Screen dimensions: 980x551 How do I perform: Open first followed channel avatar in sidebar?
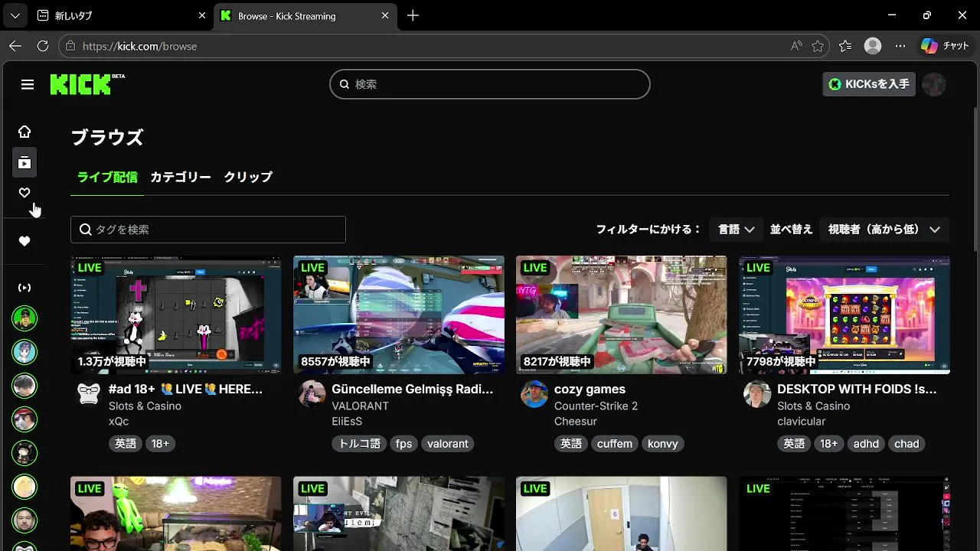tap(24, 318)
